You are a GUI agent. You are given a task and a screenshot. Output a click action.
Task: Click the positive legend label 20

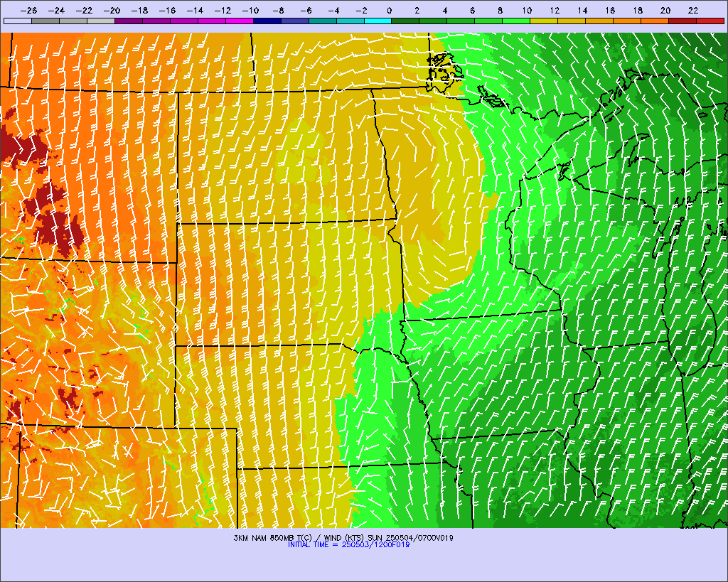pos(665,10)
